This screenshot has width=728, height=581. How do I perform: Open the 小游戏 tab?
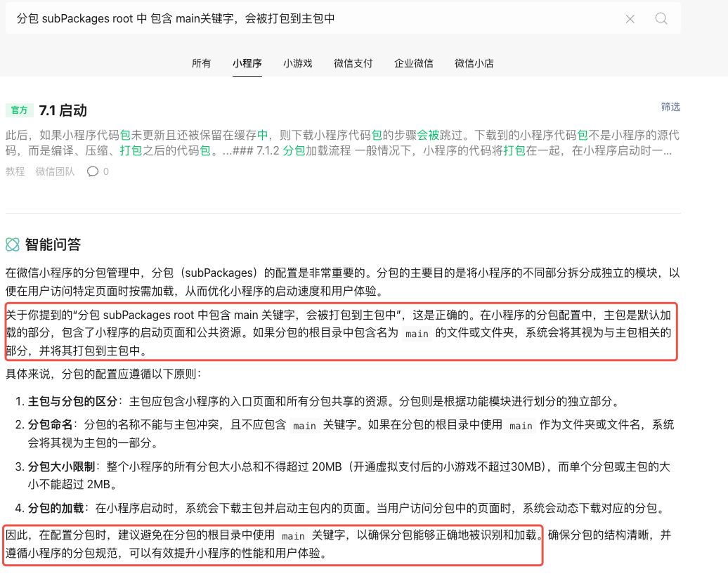tap(298, 63)
